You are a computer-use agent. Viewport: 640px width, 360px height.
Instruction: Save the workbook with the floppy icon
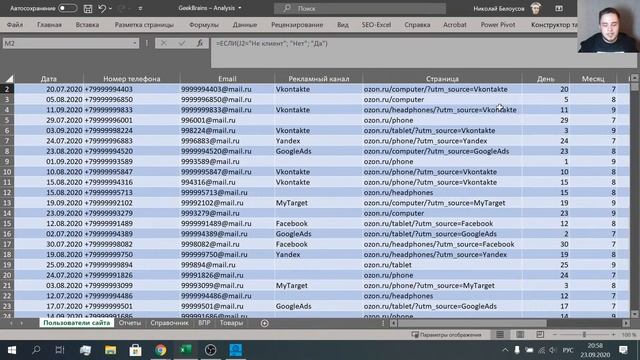(x=88, y=8)
